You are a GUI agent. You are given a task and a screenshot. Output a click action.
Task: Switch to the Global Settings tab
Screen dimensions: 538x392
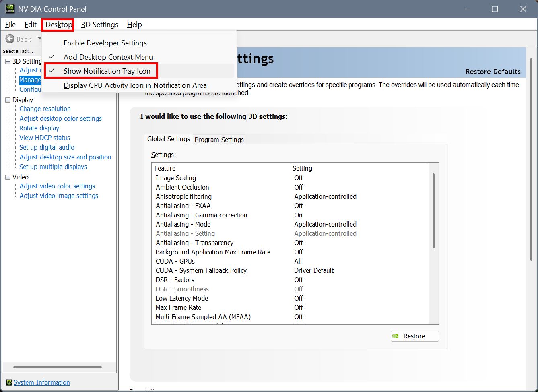pyautogui.click(x=169, y=139)
